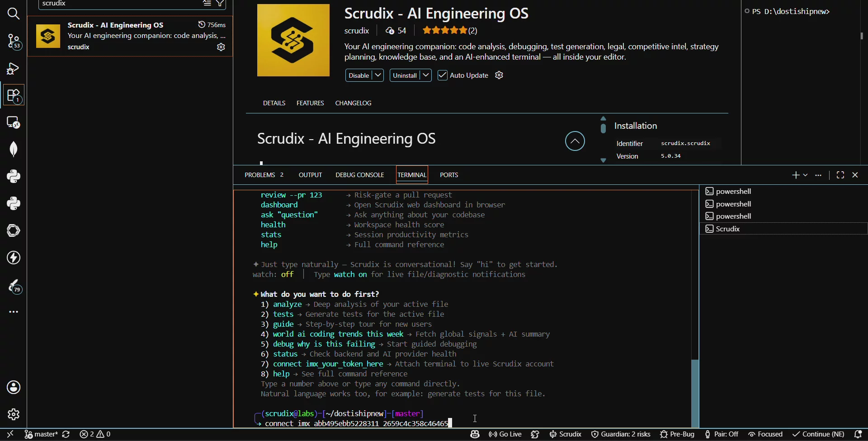Toggle Pair: Off in status bar

point(722,434)
